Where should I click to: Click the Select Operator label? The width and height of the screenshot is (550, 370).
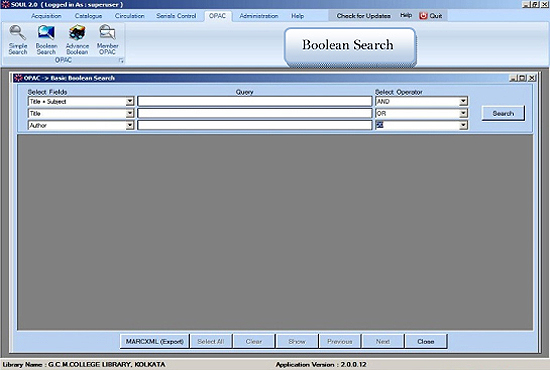pos(399,92)
